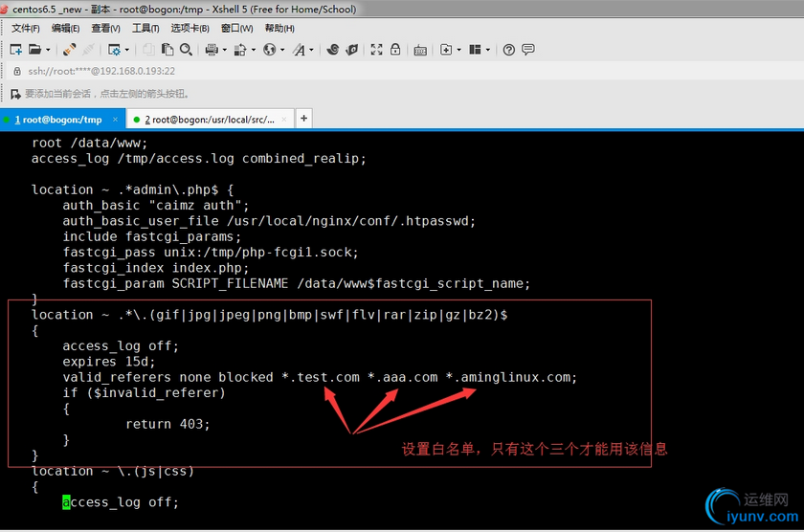Click the new tab group icon

(446, 50)
